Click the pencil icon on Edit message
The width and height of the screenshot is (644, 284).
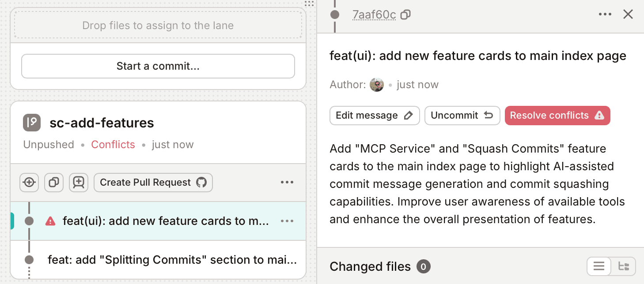pyautogui.click(x=409, y=115)
